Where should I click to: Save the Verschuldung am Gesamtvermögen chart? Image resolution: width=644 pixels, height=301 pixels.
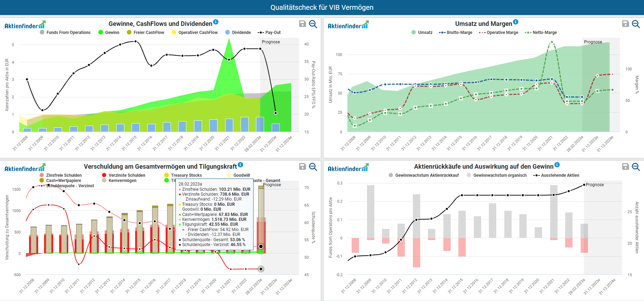point(302,167)
